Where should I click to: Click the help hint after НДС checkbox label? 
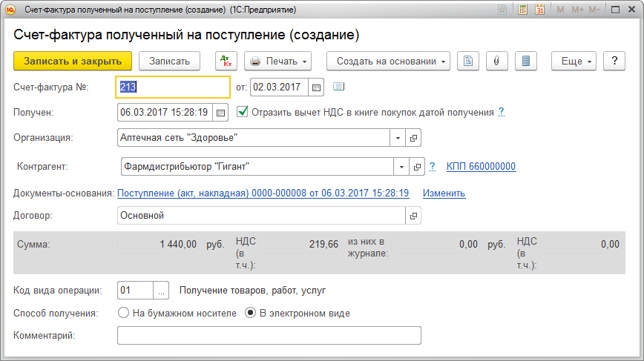(501, 112)
